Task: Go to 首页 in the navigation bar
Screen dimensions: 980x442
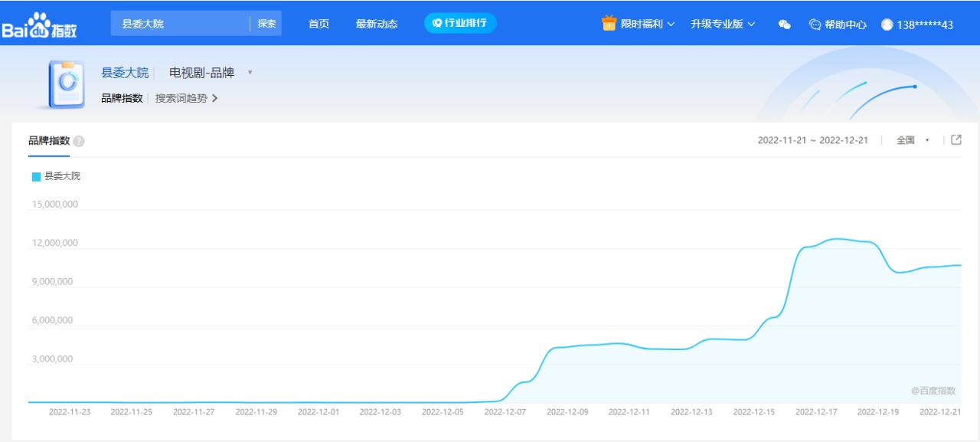Action: click(318, 24)
